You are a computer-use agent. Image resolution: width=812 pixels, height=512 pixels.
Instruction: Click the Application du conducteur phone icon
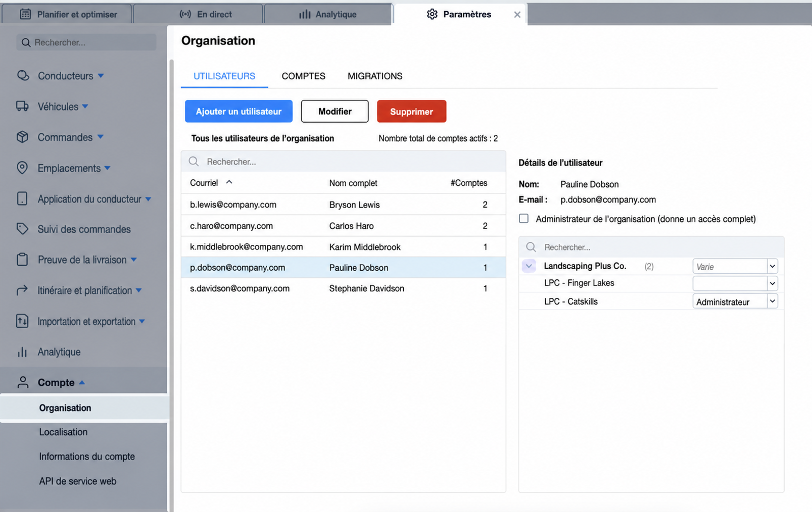tap(22, 198)
